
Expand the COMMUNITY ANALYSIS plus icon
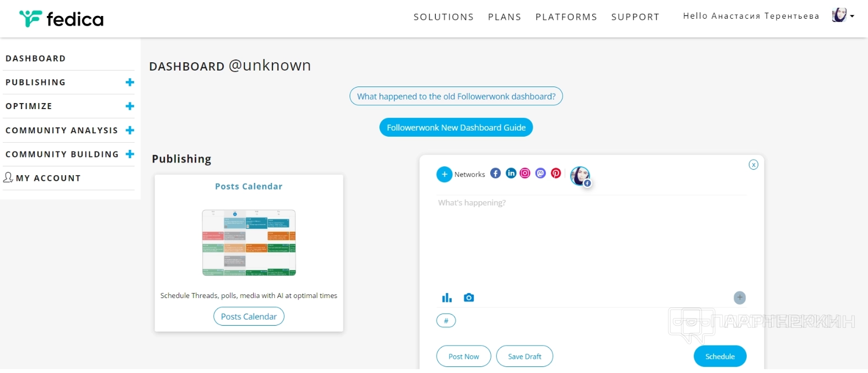pos(130,130)
